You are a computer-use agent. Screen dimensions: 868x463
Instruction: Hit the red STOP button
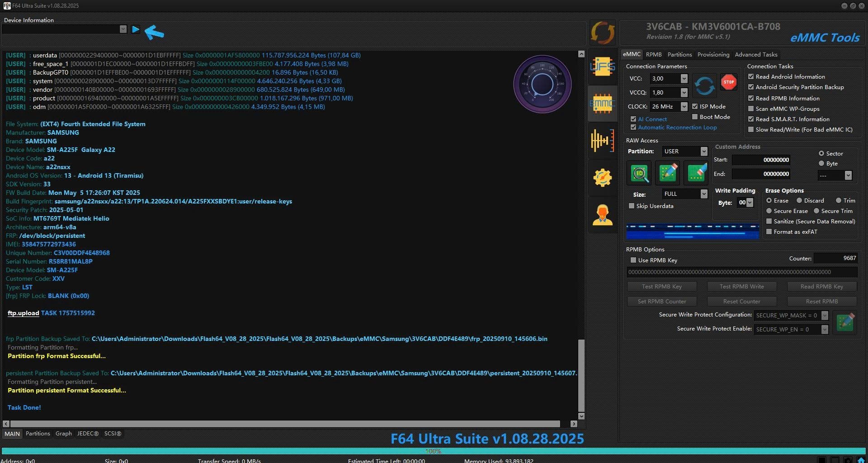point(729,82)
